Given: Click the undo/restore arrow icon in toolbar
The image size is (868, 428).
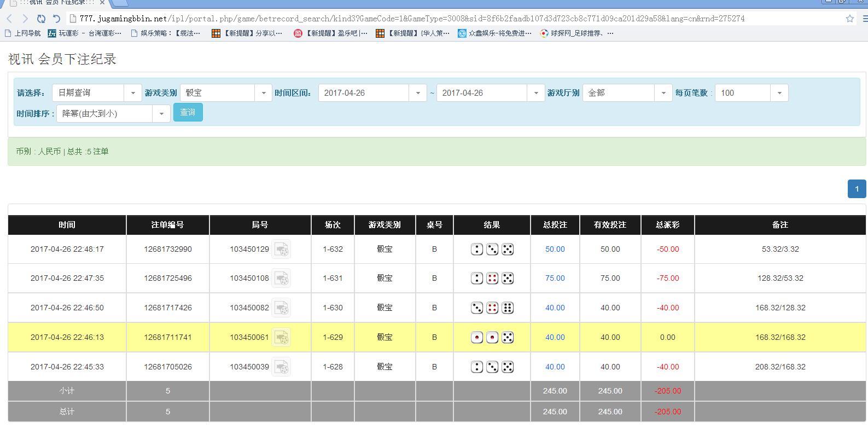Looking at the screenshot, I should click(56, 19).
